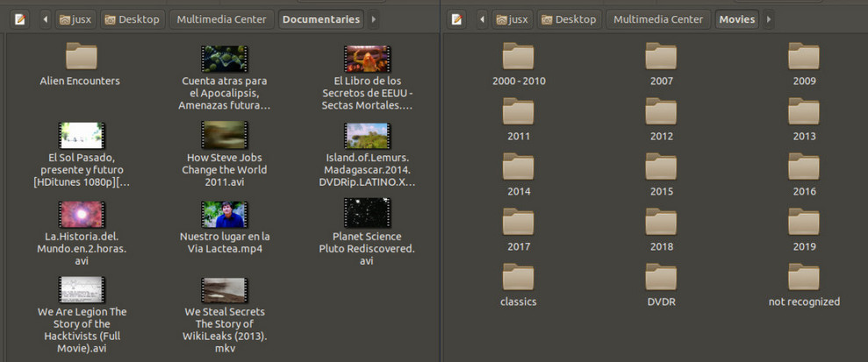Go to jusx home in right pane
The height and width of the screenshot is (362, 868).
coord(512,20)
